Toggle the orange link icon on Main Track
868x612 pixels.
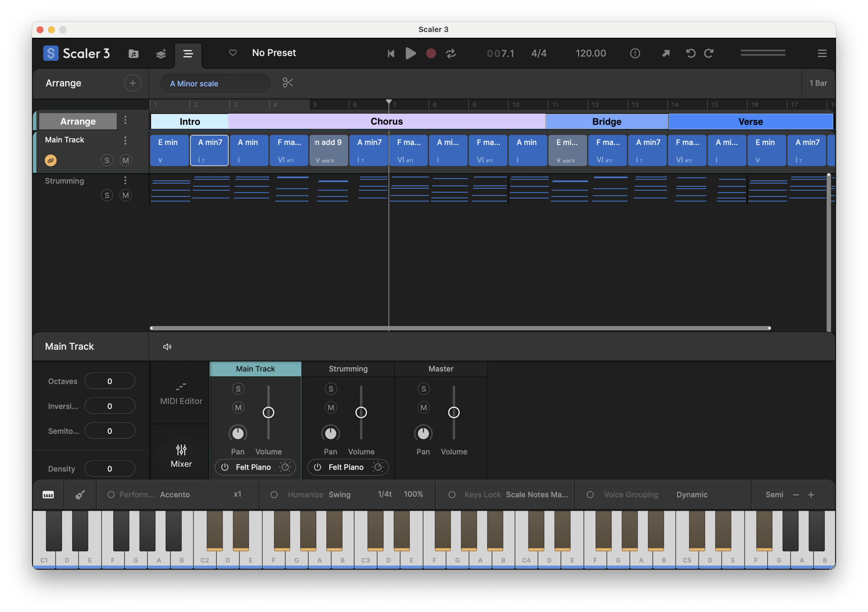[x=51, y=160]
